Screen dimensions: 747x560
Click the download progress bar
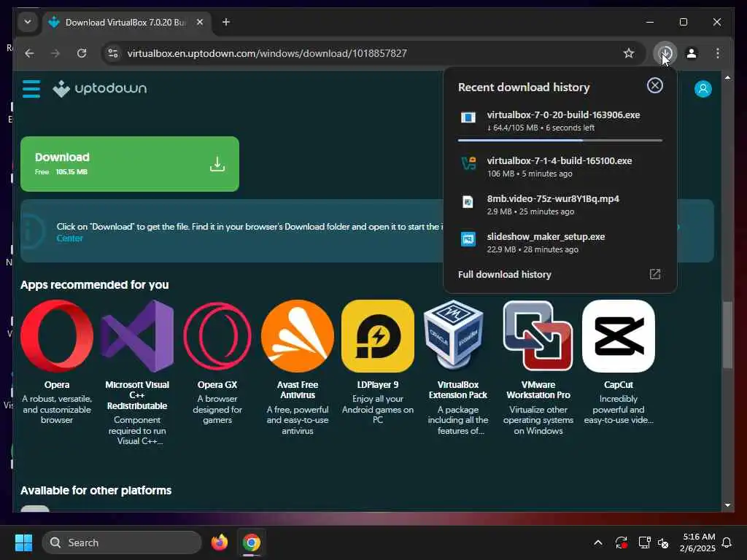560,141
